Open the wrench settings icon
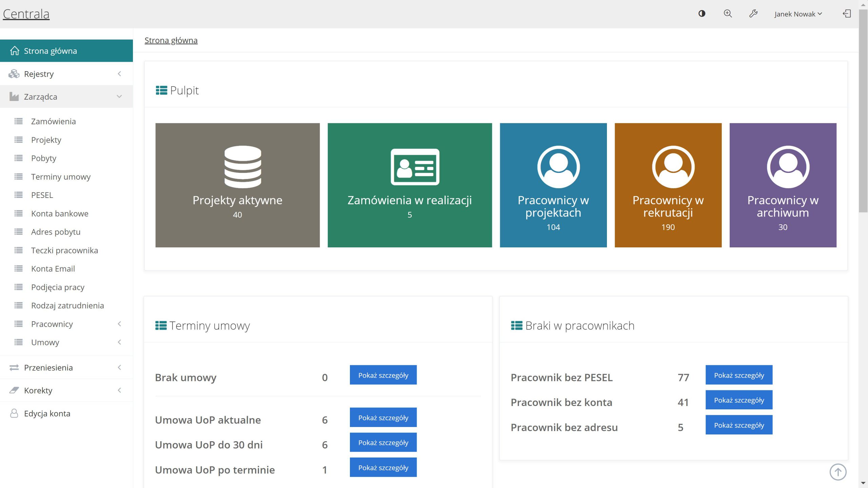The image size is (868, 488). coord(753,14)
